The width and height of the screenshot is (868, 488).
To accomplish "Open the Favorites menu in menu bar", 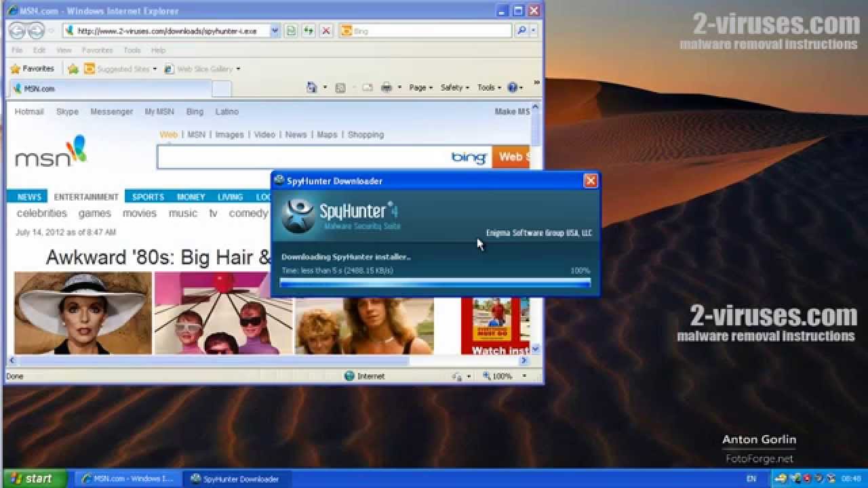I will tap(97, 50).
